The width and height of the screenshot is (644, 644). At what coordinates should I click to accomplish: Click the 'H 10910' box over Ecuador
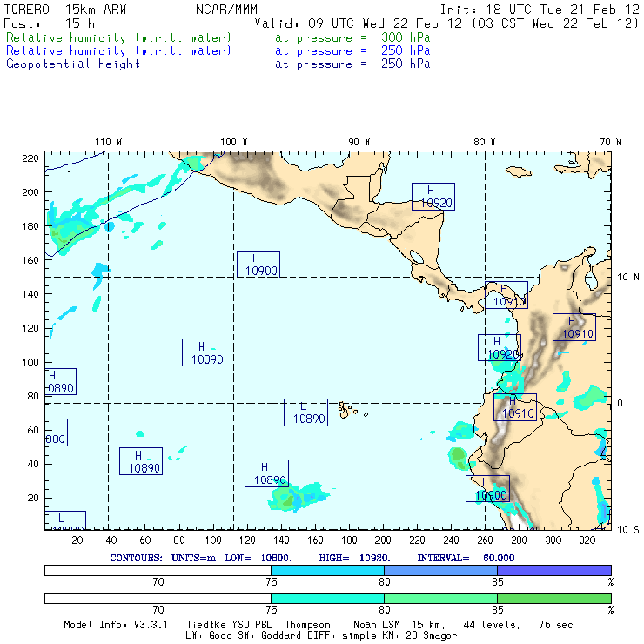[x=515, y=407]
